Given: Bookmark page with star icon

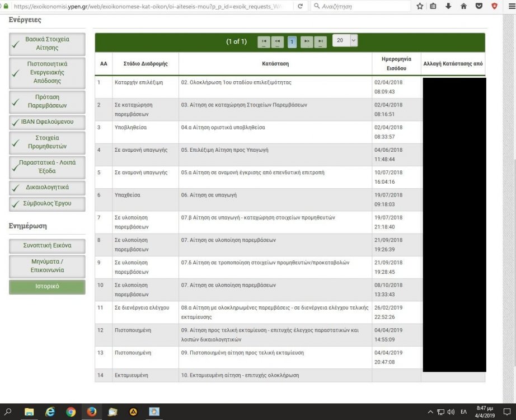Looking at the screenshot, I should pyautogui.click(x=420, y=6).
